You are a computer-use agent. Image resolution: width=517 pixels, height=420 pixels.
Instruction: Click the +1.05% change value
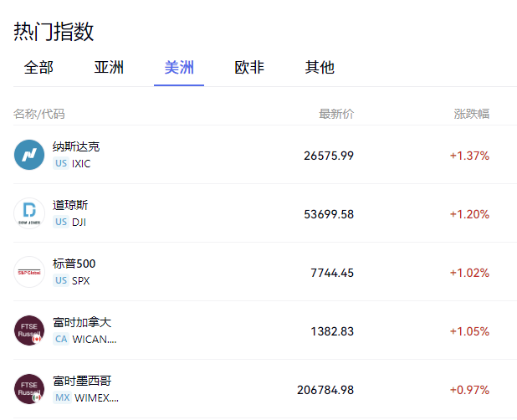click(469, 331)
